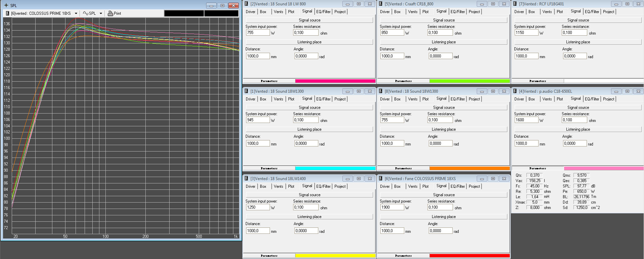
Task: Click the Distance field in p.audio C18-650EL window
Action: tap(526, 143)
